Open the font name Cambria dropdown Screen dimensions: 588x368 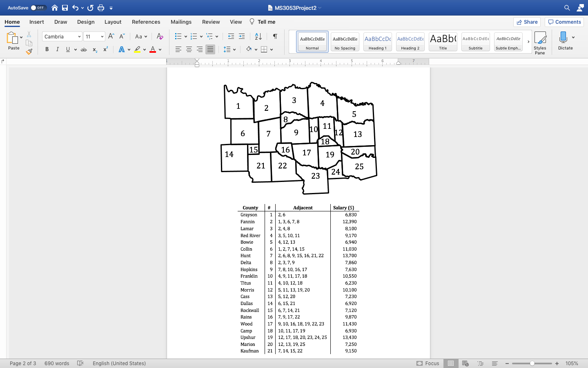79,37
